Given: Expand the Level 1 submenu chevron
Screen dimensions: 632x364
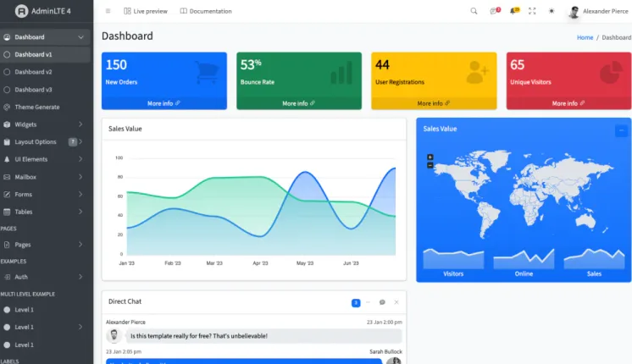Looking at the screenshot, I should pos(80,327).
